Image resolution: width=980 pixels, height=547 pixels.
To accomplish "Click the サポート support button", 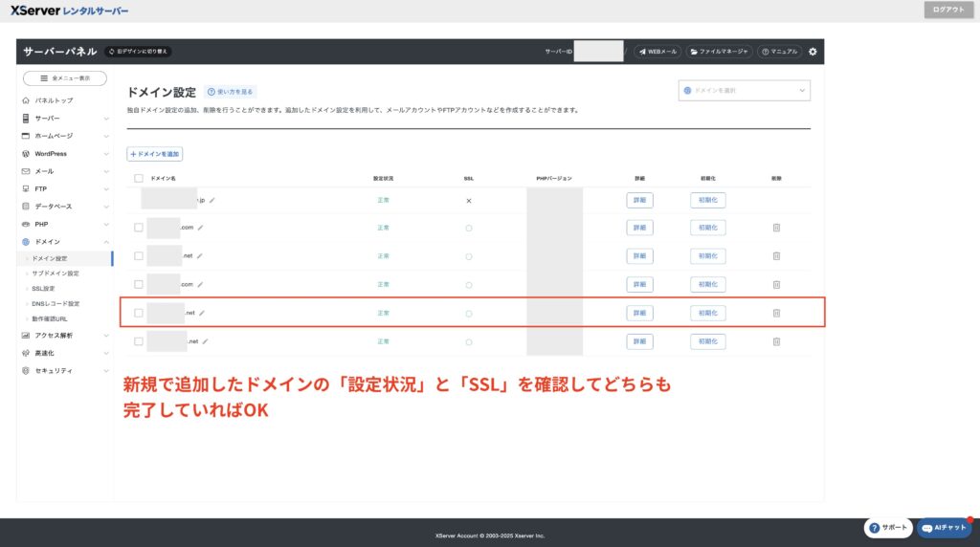I will click(887, 528).
